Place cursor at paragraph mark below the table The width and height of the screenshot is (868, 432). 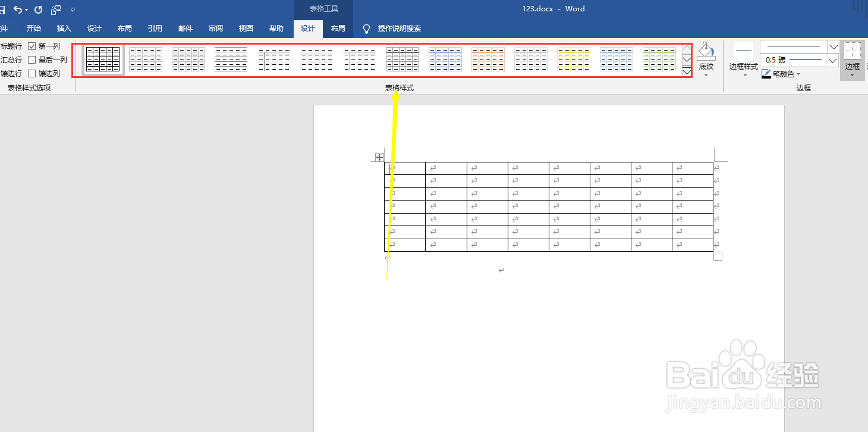[501, 271]
